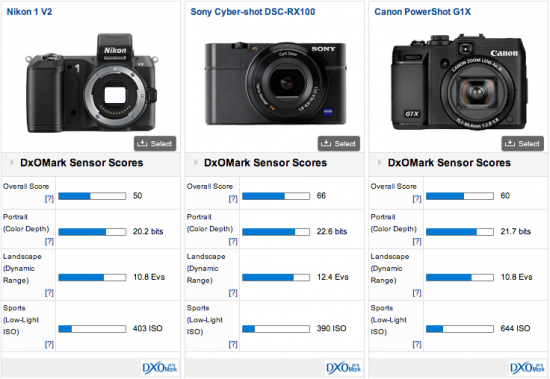This screenshot has width=550, height=379.
Task: Click Select button under Sony RX100
Action: click(x=339, y=144)
